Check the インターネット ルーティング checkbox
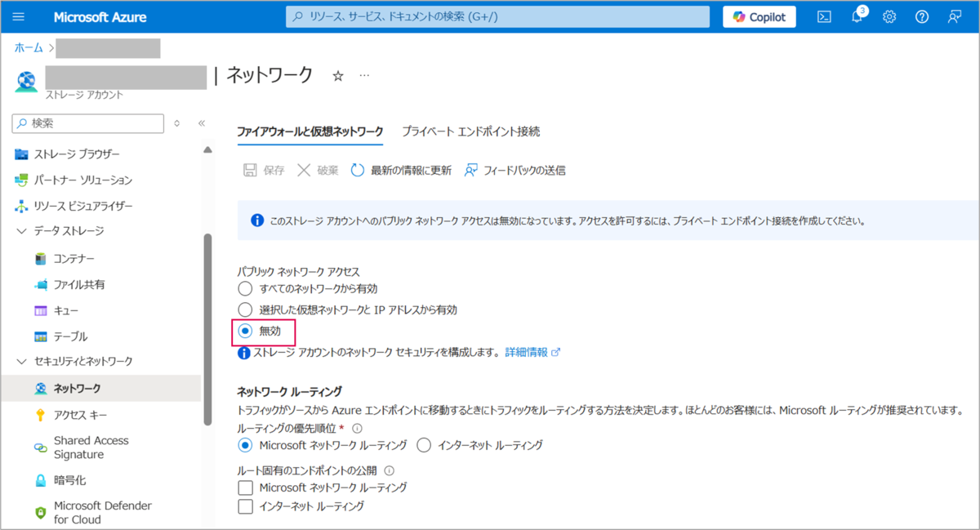The width and height of the screenshot is (980, 530). click(245, 507)
